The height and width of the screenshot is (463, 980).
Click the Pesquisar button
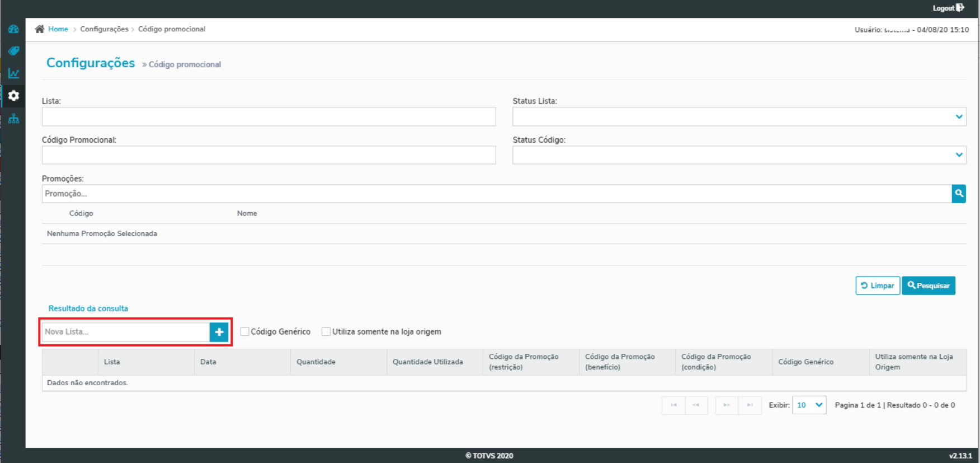(x=929, y=286)
